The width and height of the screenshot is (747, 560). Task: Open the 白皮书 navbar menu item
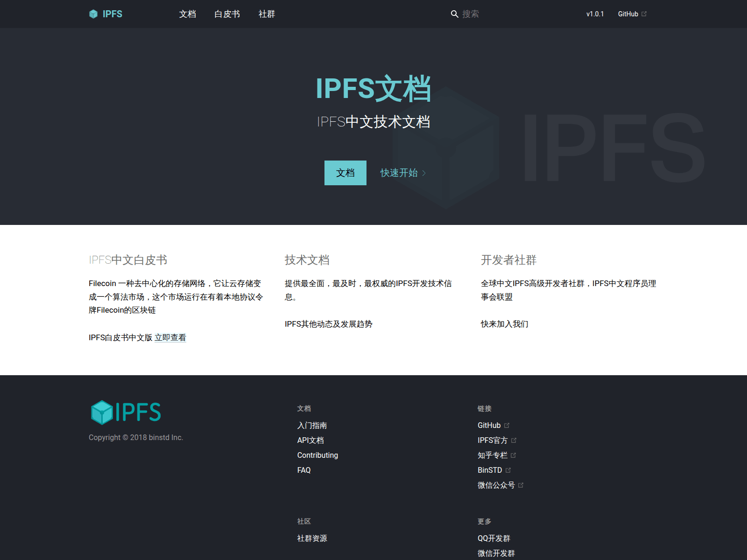coord(227,14)
